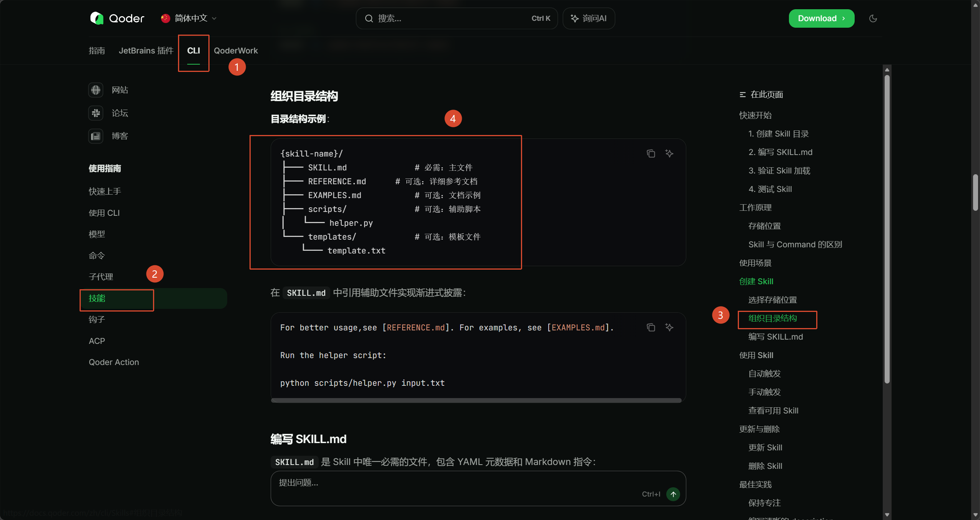This screenshot has width=980, height=520.
Task: Click the horizontal scrollbar under code block
Action: point(476,400)
